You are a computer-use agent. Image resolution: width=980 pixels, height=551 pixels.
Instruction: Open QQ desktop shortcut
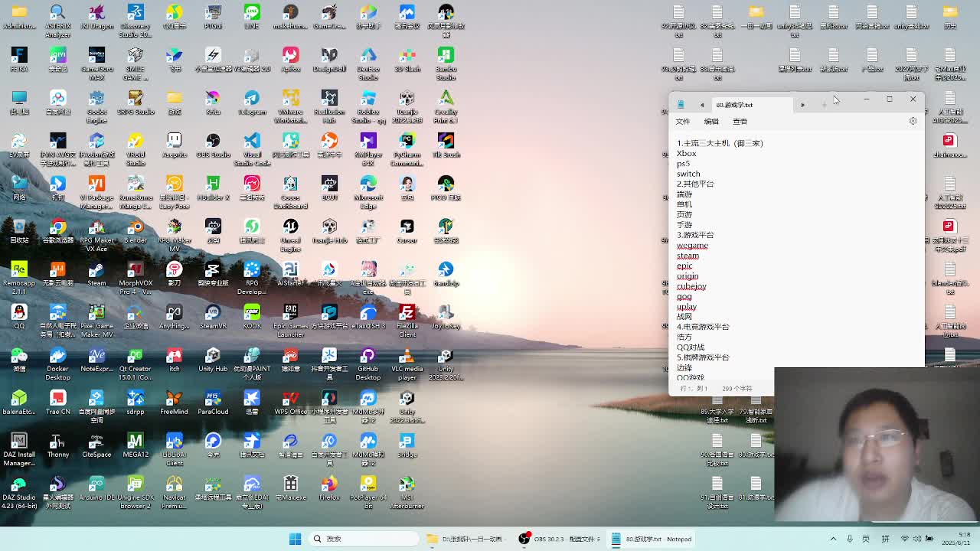[19, 318]
